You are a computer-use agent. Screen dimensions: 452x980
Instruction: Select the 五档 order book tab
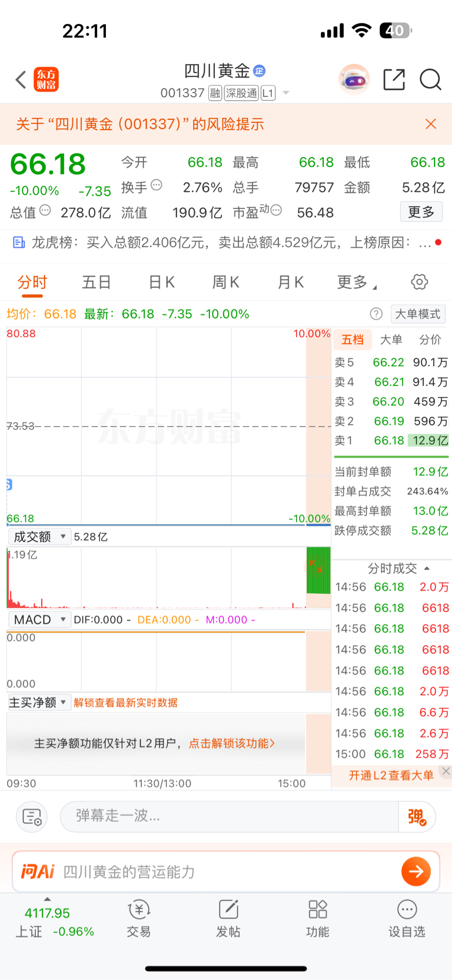[353, 340]
